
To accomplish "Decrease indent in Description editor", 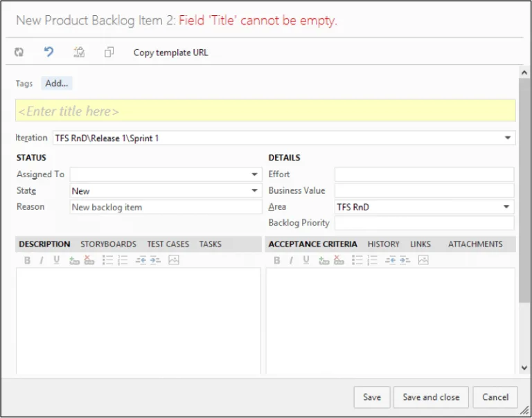I will 141,260.
